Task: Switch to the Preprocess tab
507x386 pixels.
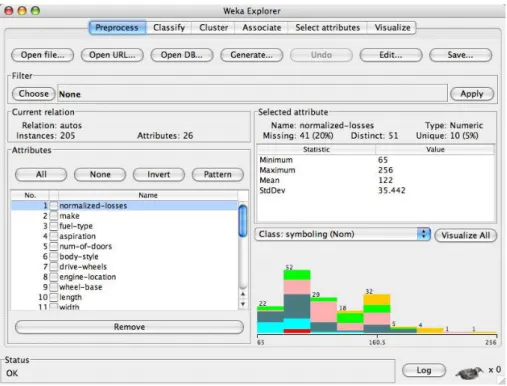Action: [117, 28]
